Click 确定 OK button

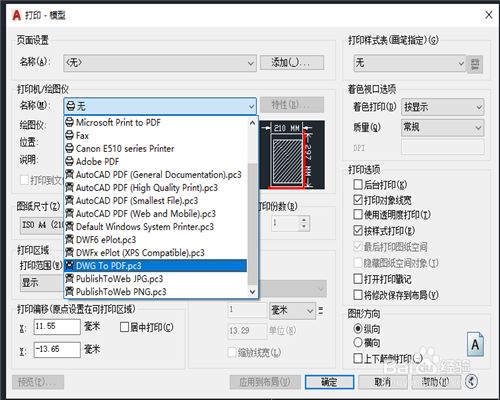pos(329,382)
